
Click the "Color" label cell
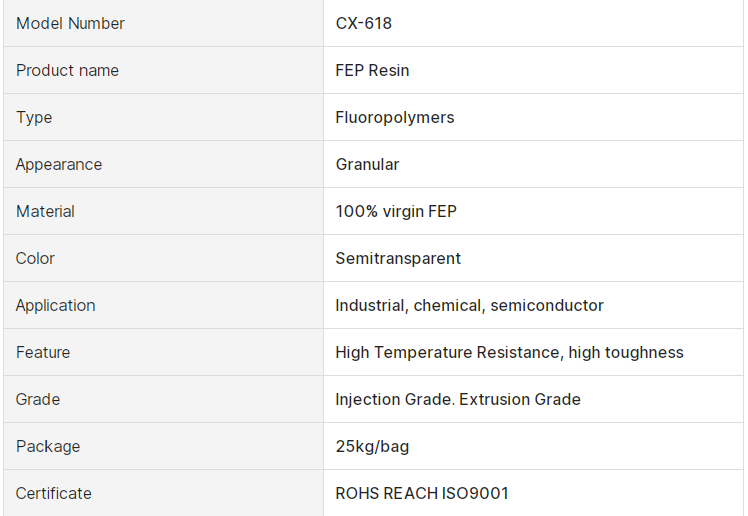(x=35, y=258)
